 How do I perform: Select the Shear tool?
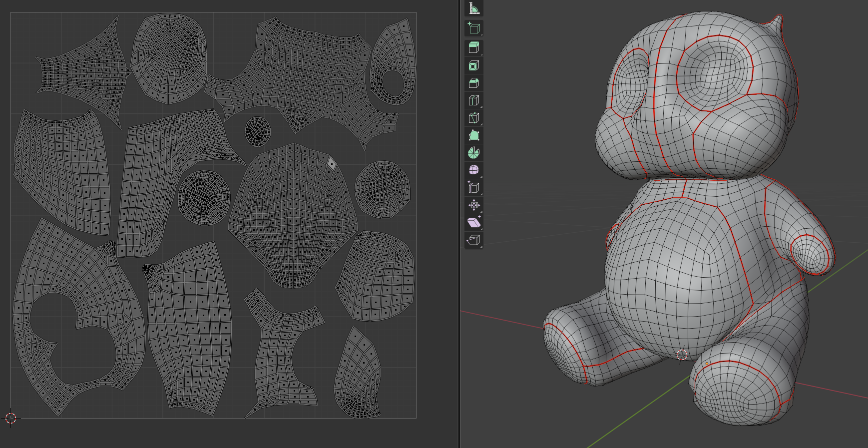[x=473, y=223]
